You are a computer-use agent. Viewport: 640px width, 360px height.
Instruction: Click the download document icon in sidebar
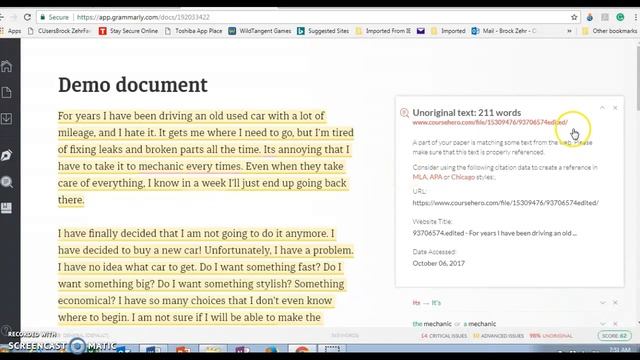click(x=7, y=119)
